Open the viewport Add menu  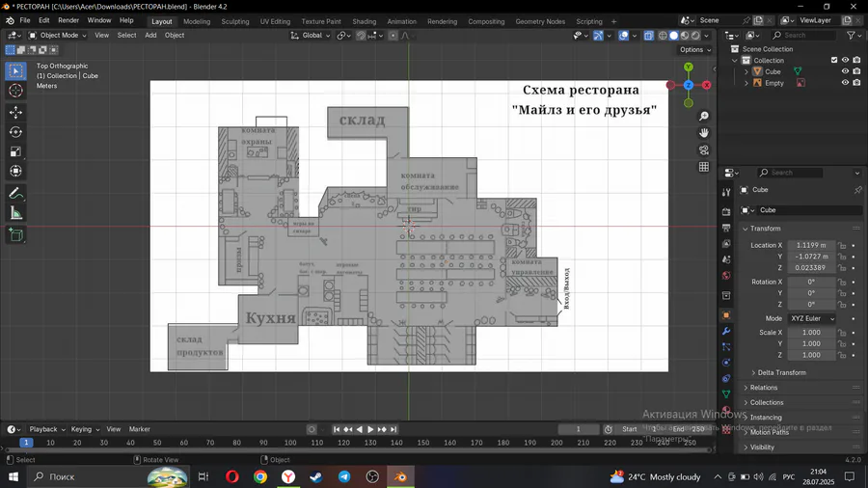coord(150,36)
